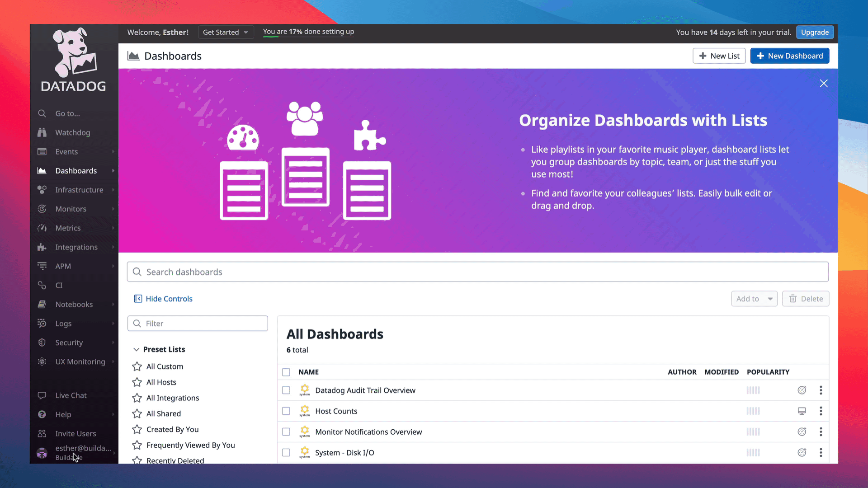Click the Security shield icon
The height and width of the screenshot is (488, 868).
pyautogui.click(x=42, y=343)
